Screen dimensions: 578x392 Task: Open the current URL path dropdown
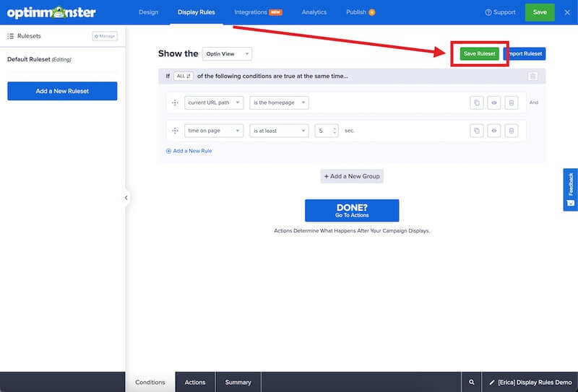[x=214, y=103]
